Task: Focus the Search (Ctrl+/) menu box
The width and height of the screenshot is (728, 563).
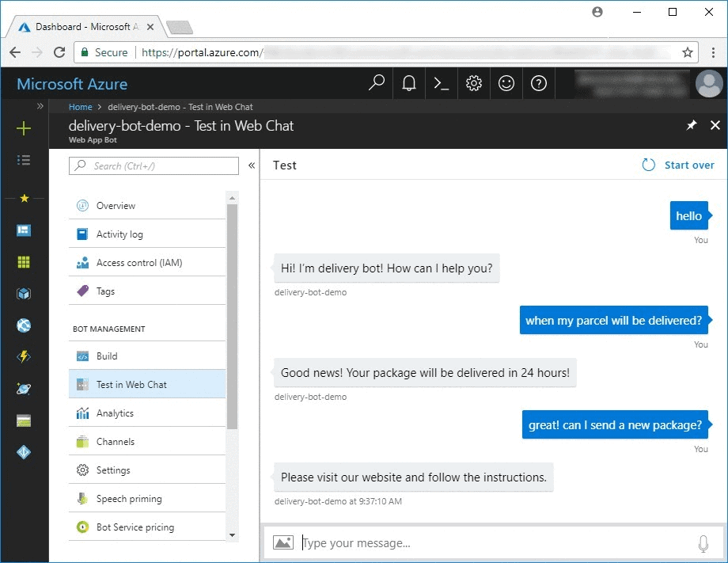Action: coord(154,165)
